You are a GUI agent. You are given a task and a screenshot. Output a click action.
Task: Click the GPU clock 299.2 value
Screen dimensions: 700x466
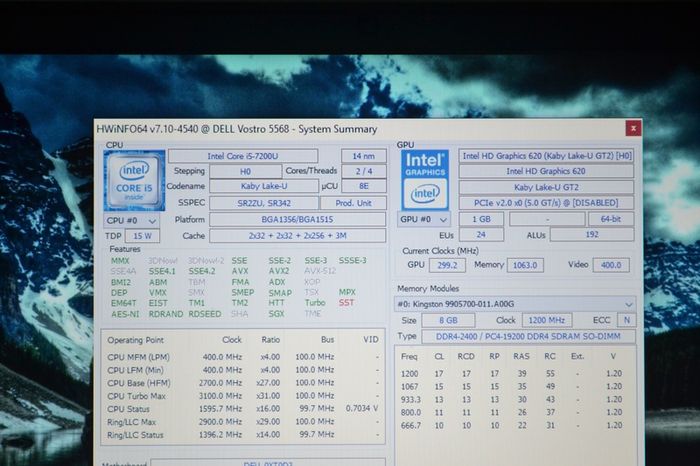[447, 265]
